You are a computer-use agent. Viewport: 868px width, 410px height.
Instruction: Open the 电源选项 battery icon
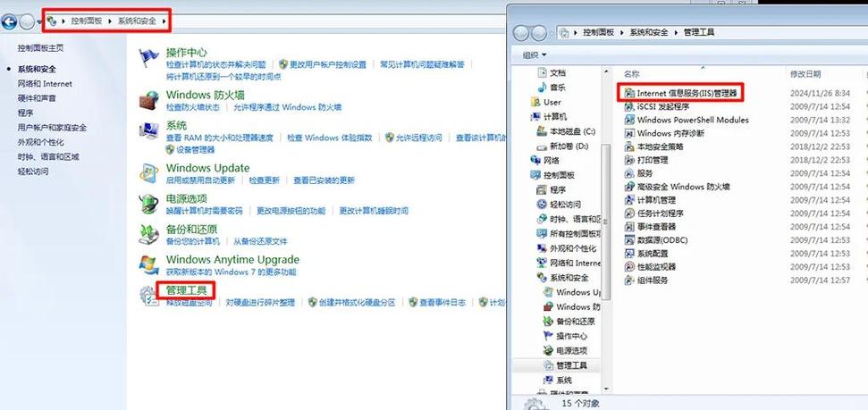pos(148,204)
